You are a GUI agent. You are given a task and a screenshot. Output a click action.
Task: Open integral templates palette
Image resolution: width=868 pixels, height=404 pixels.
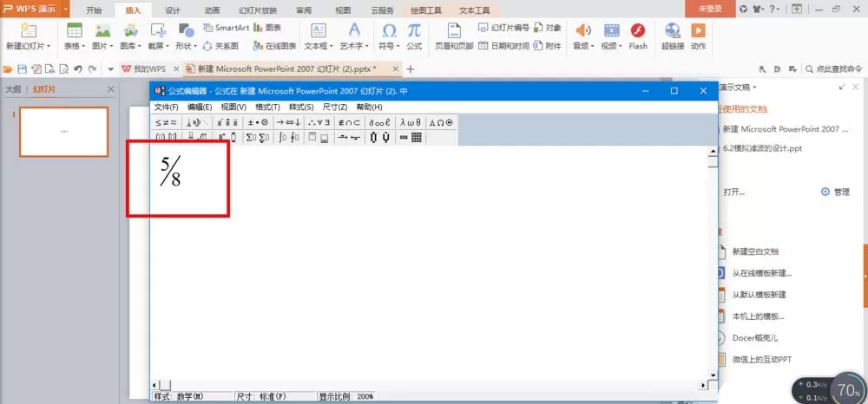(x=288, y=138)
